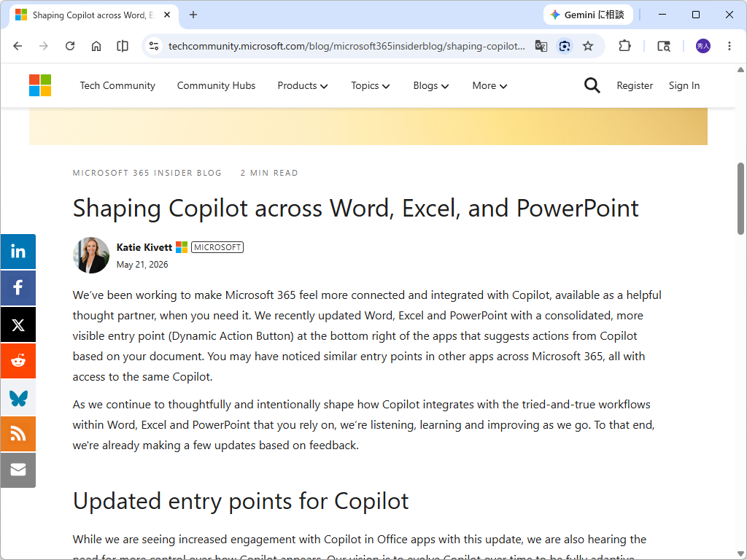Select the Shaping Copilot browser tab
Viewport: 747px width, 560px height.
(x=94, y=15)
